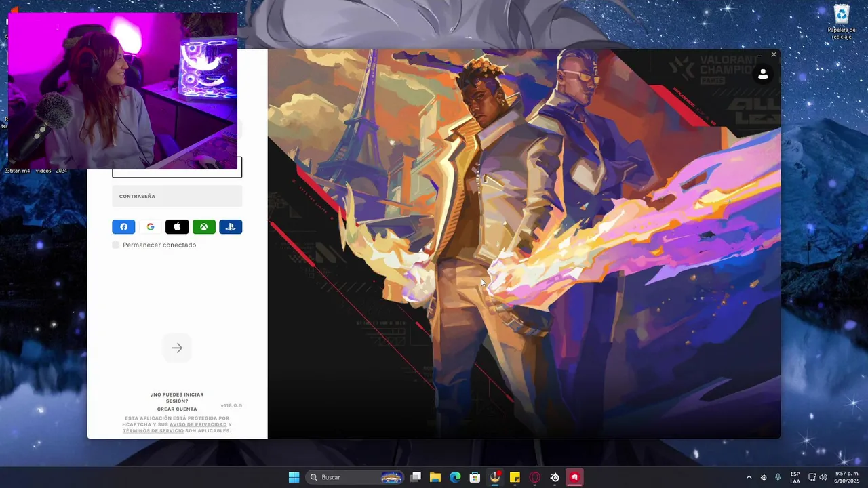Click the microphone icon in the system tray
Image resolution: width=868 pixels, height=488 pixels.
(x=778, y=477)
